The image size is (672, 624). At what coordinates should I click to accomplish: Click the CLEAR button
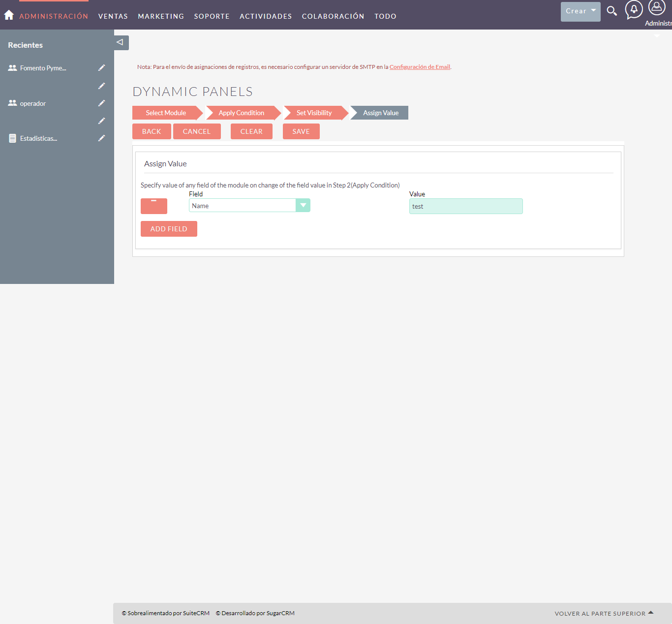coord(251,131)
